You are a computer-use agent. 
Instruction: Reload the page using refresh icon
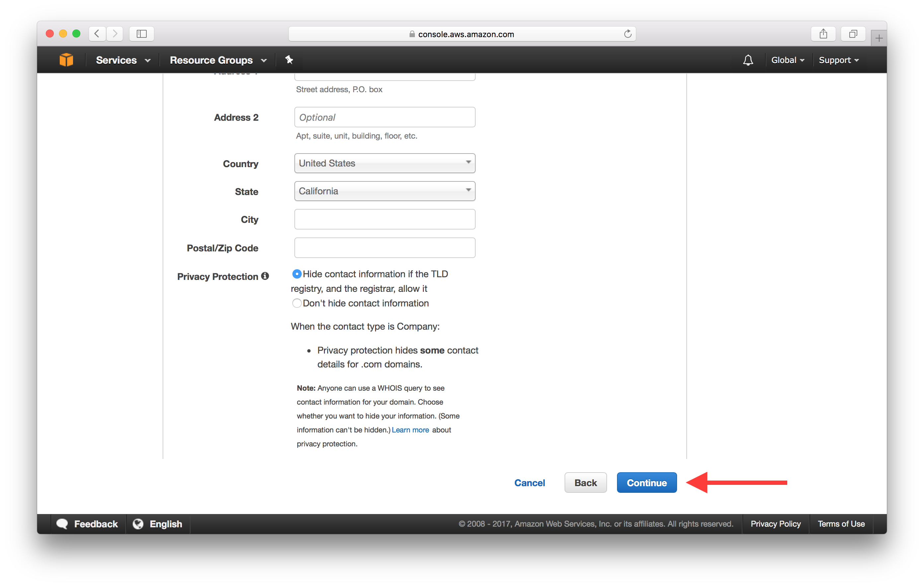click(x=627, y=34)
